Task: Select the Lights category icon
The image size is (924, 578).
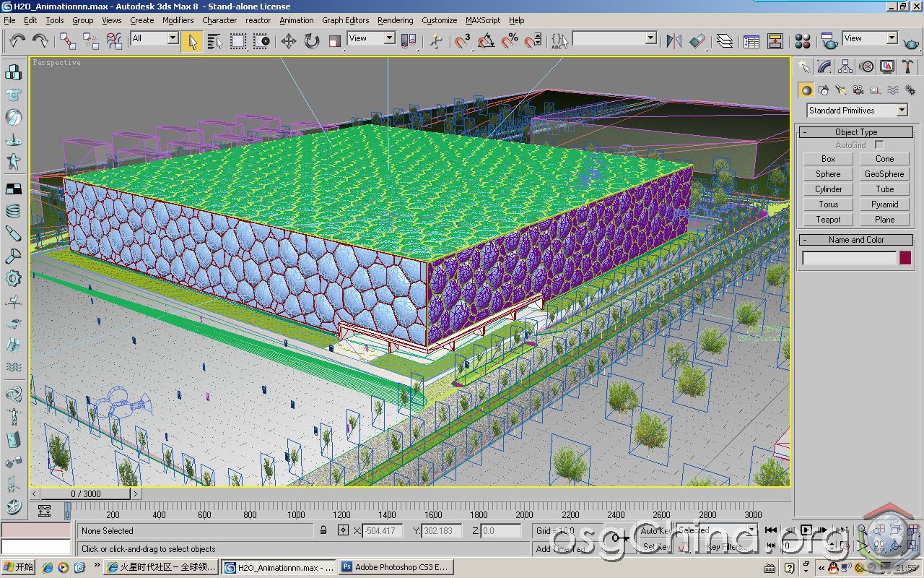Action: click(841, 90)
